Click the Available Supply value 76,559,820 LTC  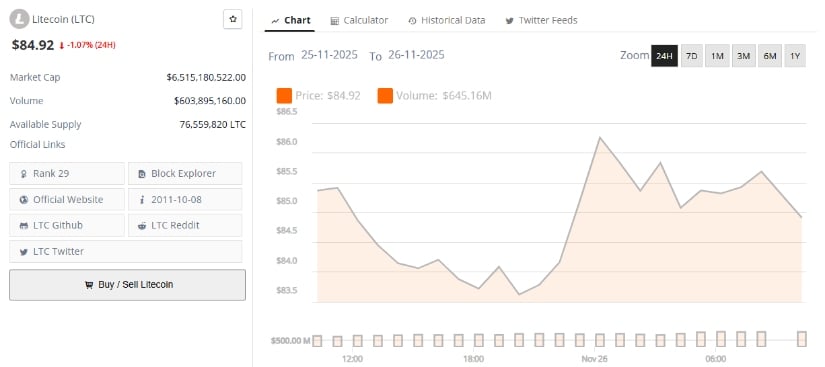[213, 125]
